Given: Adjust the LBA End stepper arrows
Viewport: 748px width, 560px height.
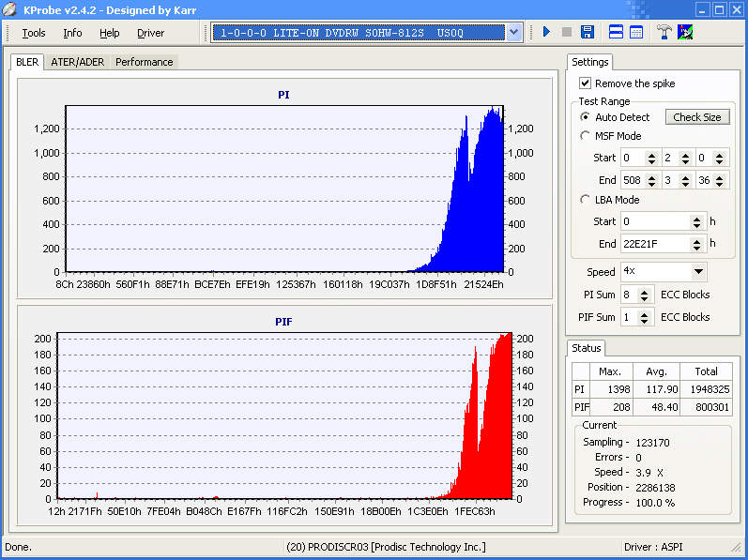Looking at the screenshot, I should coord(696,244).
